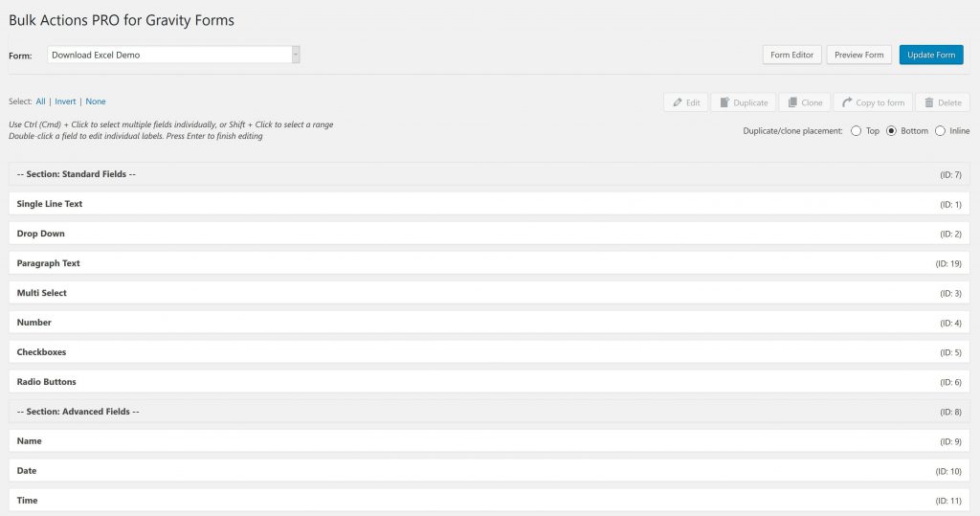This screenshot has width=980, height=516.
Task: Click the Preview Form button
Action: (x=858, y=55)
